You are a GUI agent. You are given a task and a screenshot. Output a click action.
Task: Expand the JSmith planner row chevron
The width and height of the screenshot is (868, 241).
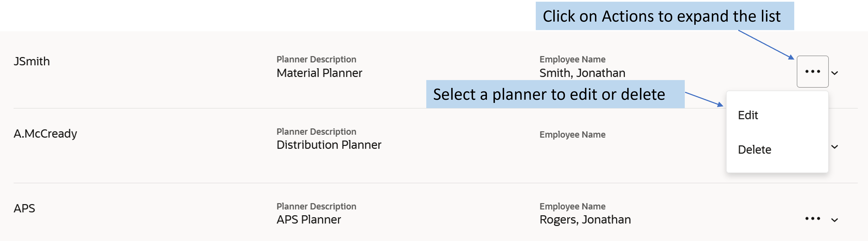tap(835, 73)
